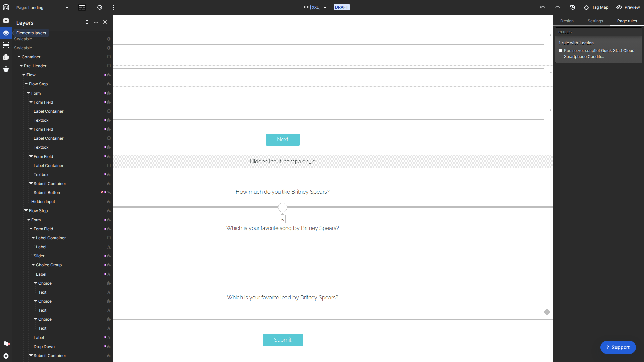Click the second empty textbox on canvas
This screenshot has height=362, width=644.
coord(328,75)
